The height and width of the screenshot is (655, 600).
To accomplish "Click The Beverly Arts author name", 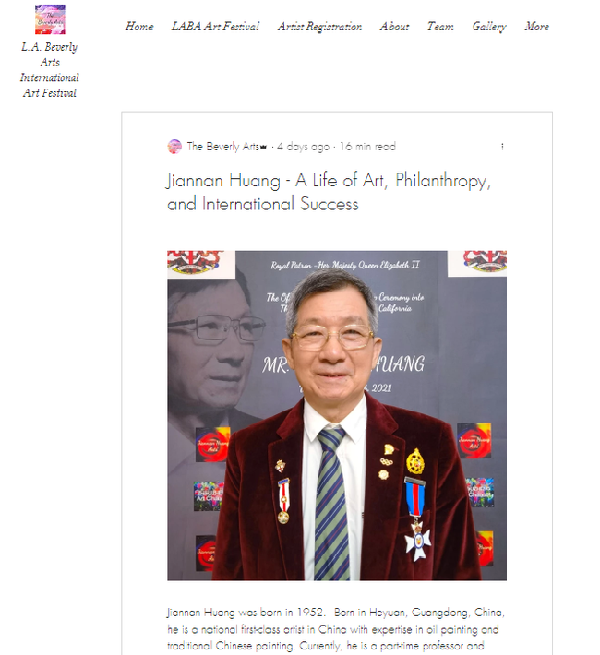I will pos(223,146).
